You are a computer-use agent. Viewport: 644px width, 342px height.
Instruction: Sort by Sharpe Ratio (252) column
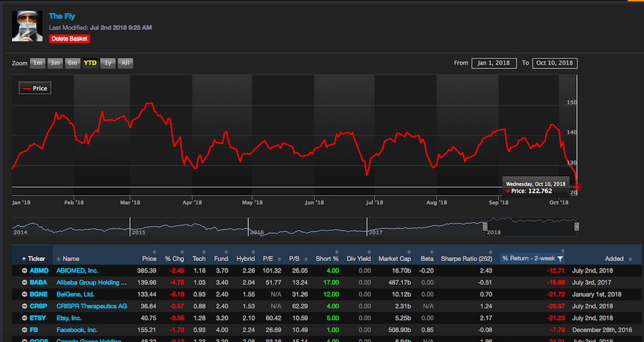[467, 259]
